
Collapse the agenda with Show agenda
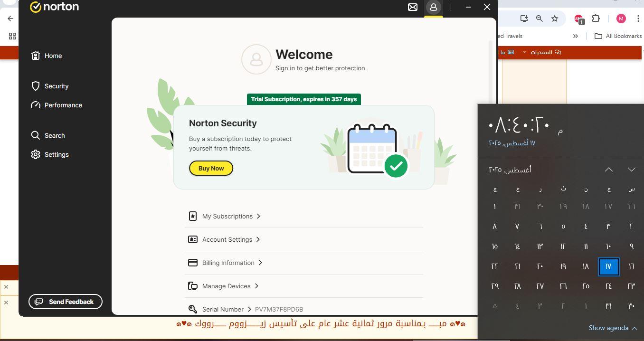pyautogui.click(x=612, y=328)
